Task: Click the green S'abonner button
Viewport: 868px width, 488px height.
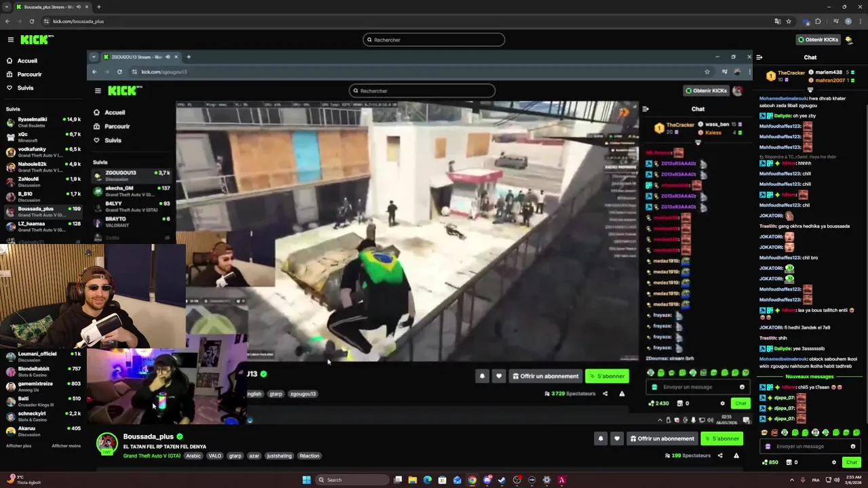Action: click(x=722, y=439)
